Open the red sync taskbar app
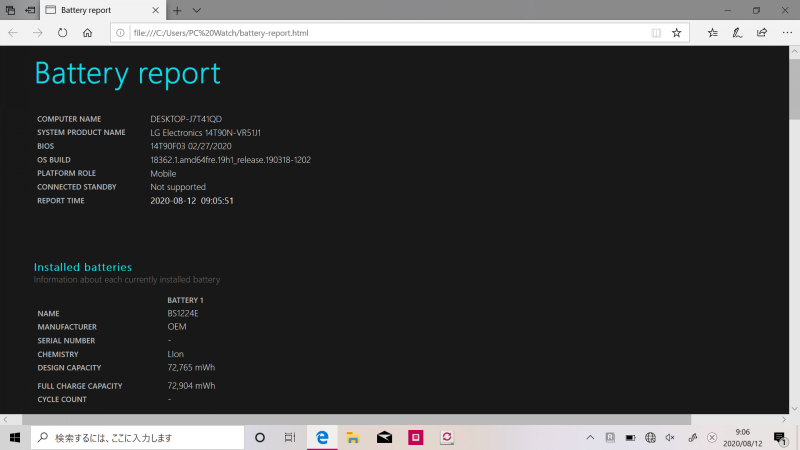This screenshot has height=450, width=800. [446, 437]
